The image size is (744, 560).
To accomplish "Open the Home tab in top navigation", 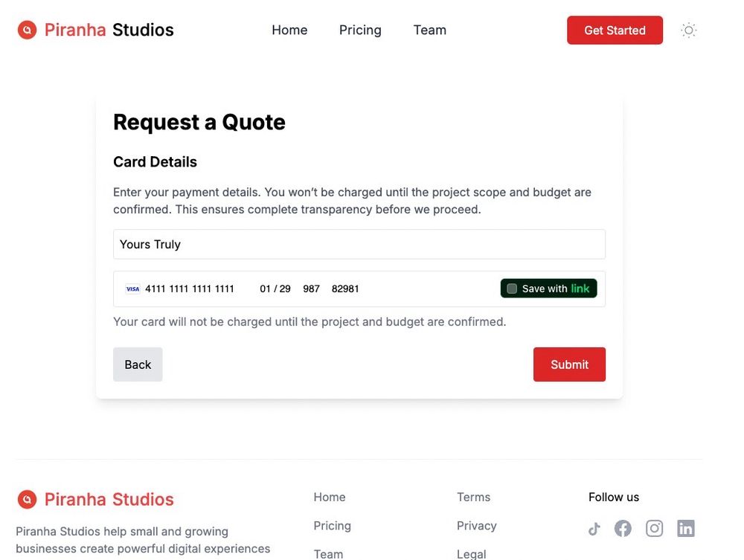I will click(x=289, y=30).
